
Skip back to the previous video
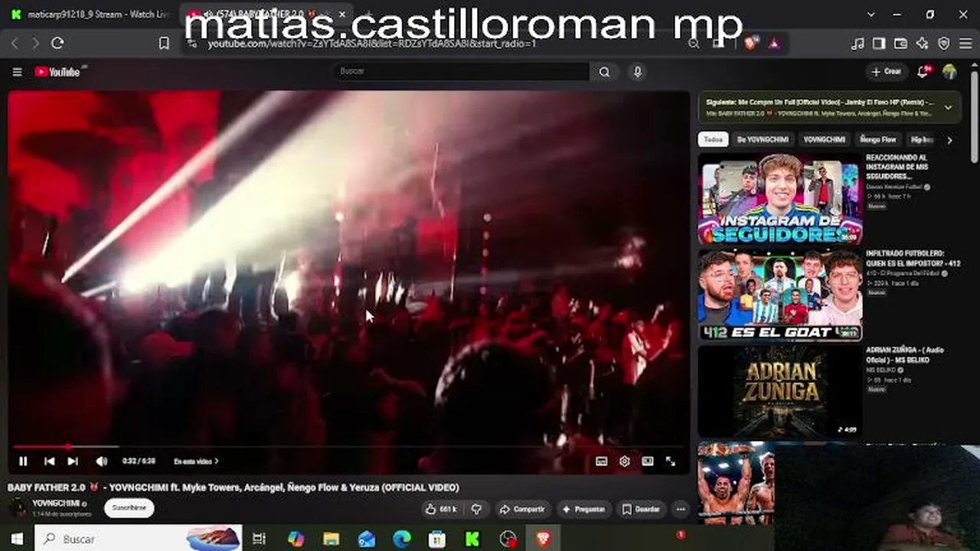coord(49,461)
